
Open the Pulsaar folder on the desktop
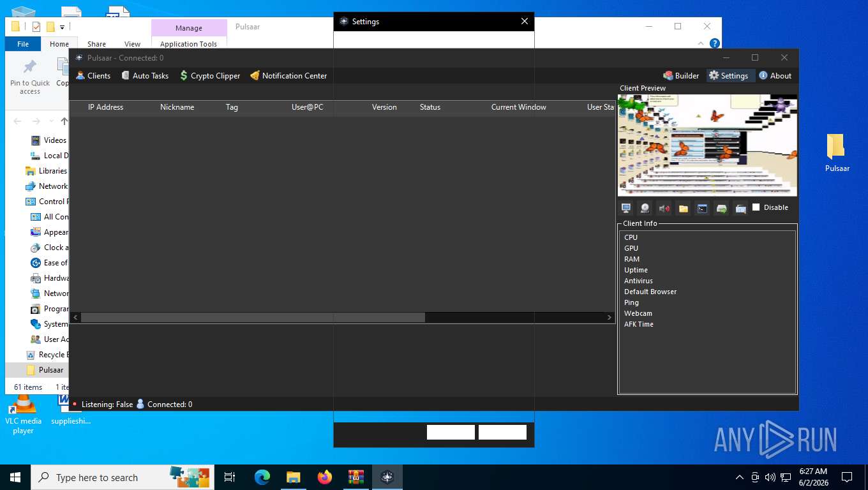837,153
